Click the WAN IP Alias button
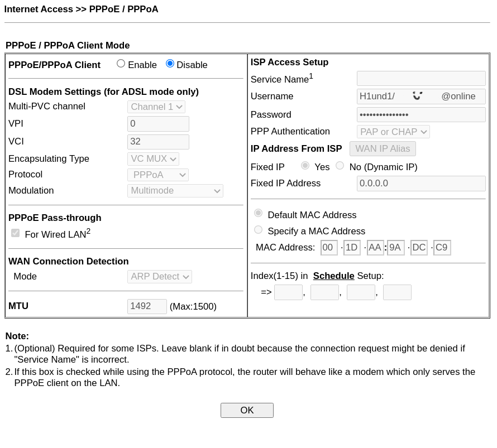The height and width of the screenshot is (448, 497). pyautogui.click(x=383, y=148)
